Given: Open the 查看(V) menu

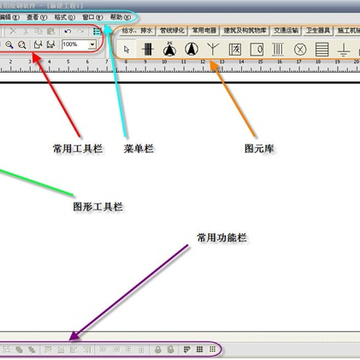Looking at the screenshot, I should coord(37,17).
